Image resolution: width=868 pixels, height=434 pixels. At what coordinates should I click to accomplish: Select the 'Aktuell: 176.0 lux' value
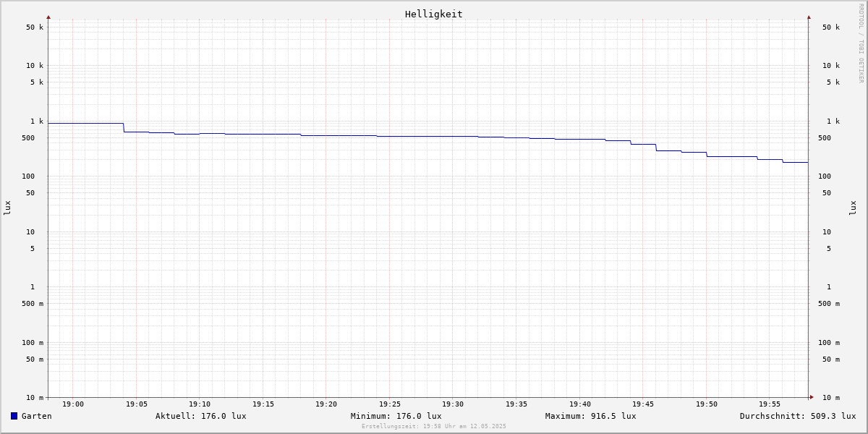tap(201, 416)
